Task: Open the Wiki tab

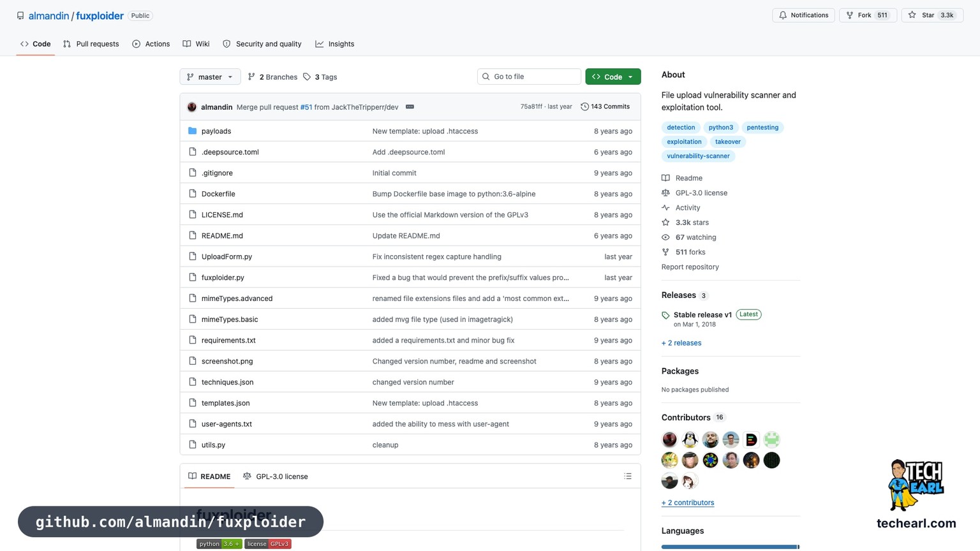Action: point(196,44)
